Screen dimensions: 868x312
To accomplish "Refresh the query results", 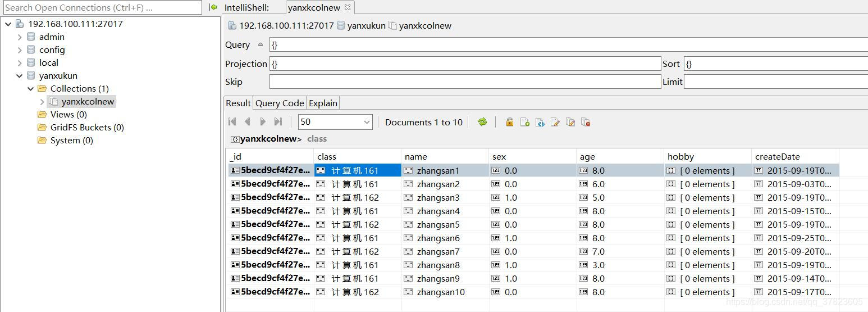I will click(482, 122).
